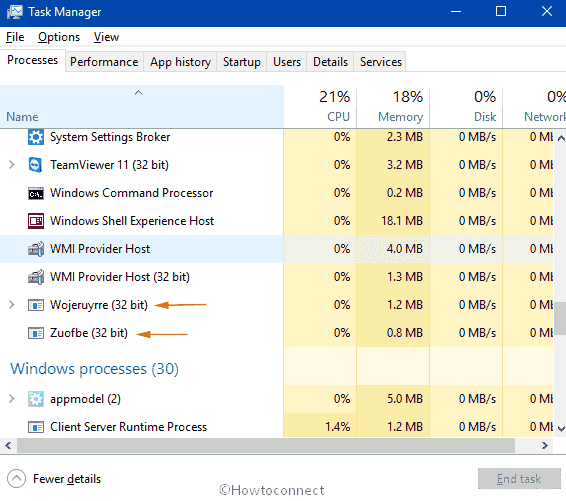Image resolution: width=566 pixels, height=501 pixels.
Task: Collapse view using Fewer details arrow icon
Action: [x=16, y=479]
